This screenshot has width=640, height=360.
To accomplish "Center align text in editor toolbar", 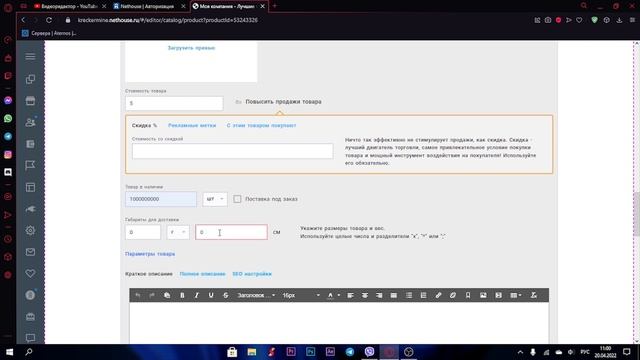I will coord(364,295).
